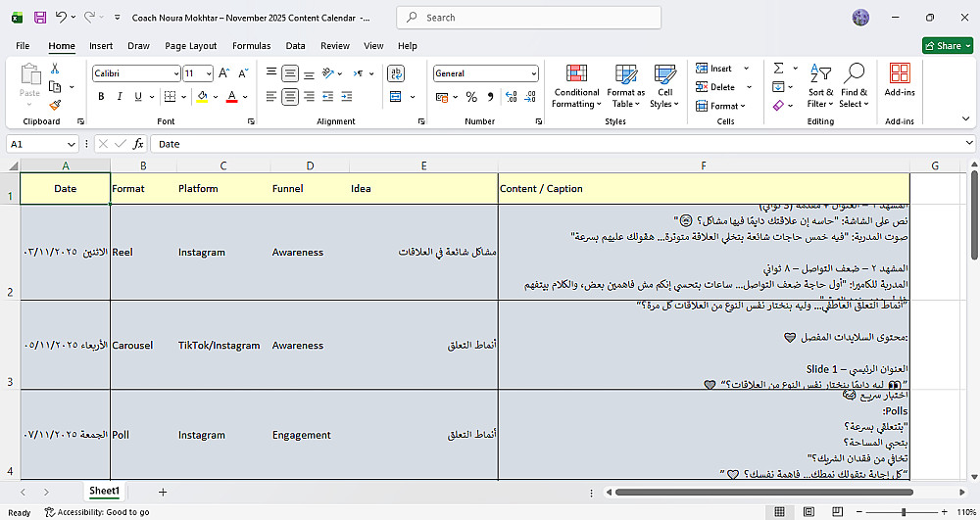Click the zoom slider handle
Viewport: 980px width, 520px height.
tap(904, 512)
